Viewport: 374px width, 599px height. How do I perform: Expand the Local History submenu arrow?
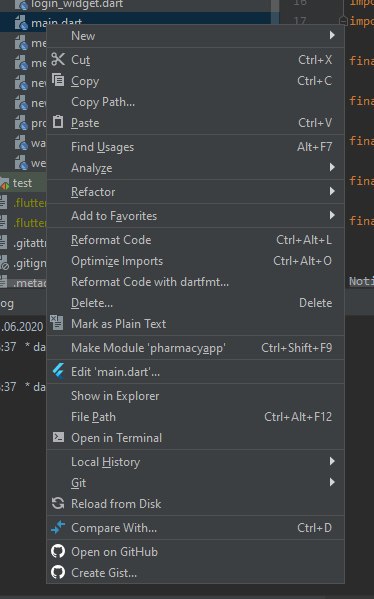[x=332, y=461]
